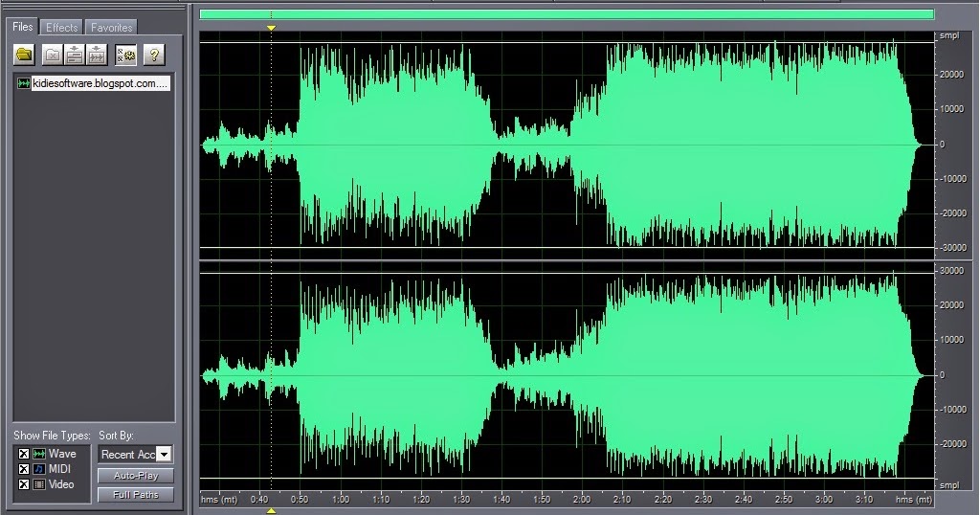The image size is (980, 515).
Task: Select the kidiesoftware.blogspot.com file entry
Action: click(100, 83)
